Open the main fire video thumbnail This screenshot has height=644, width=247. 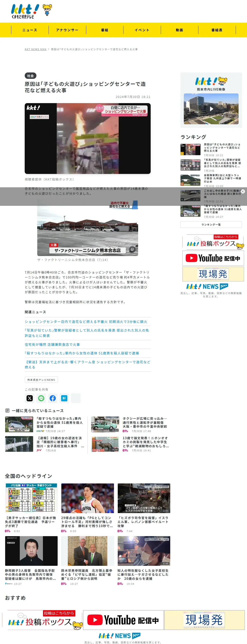tap(87, 139)
